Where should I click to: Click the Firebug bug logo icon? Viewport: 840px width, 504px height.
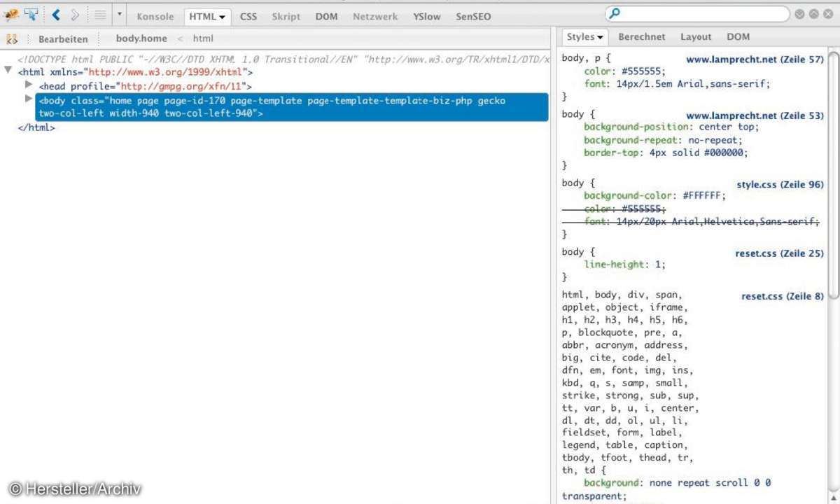click(11, 15)
